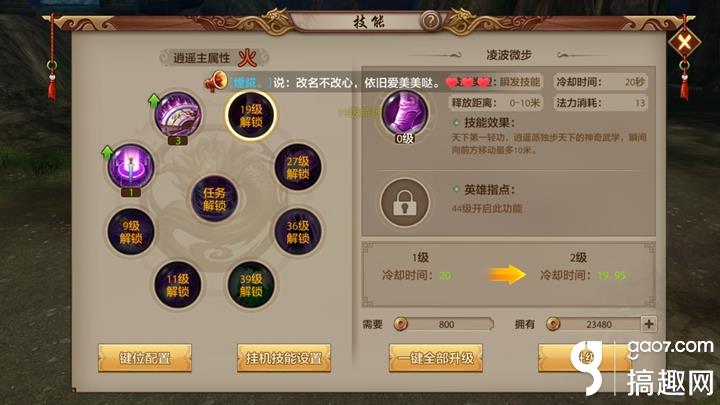Select the level 3 fan skill icon

[178, 115]
